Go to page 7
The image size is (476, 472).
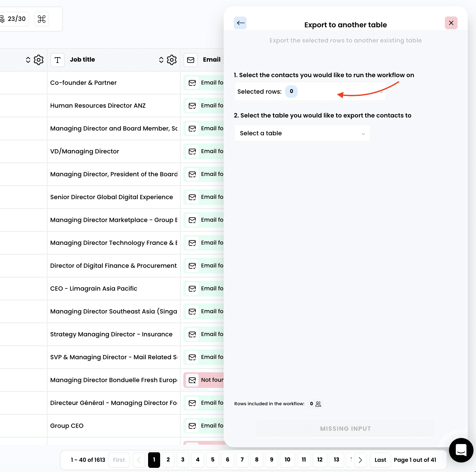242,460
